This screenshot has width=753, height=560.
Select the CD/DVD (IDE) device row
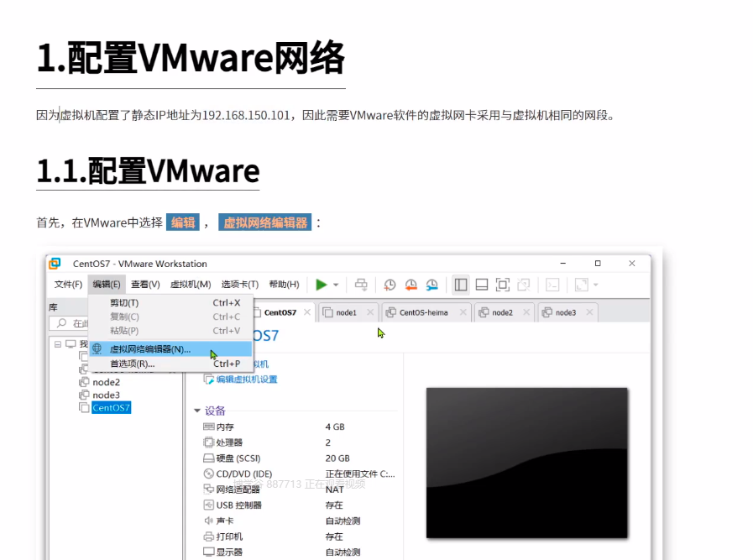[299, 474]
